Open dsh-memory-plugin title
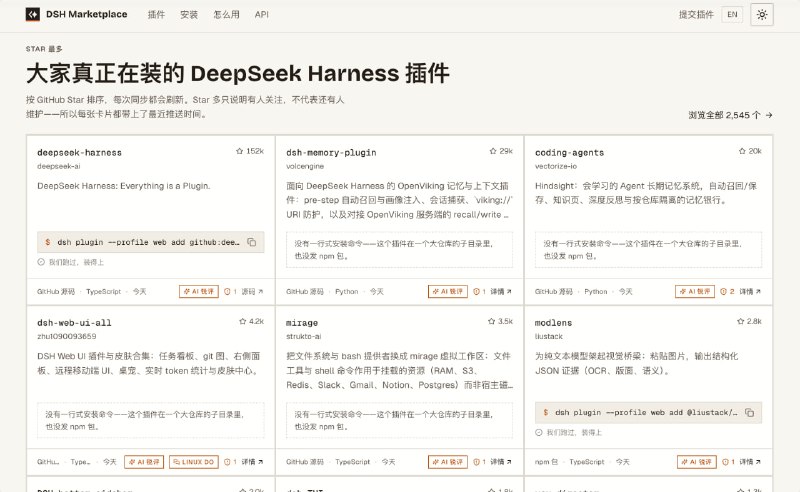Image resolution: width=800 pixels, height=492 pixels. click(x=331, y=153)
